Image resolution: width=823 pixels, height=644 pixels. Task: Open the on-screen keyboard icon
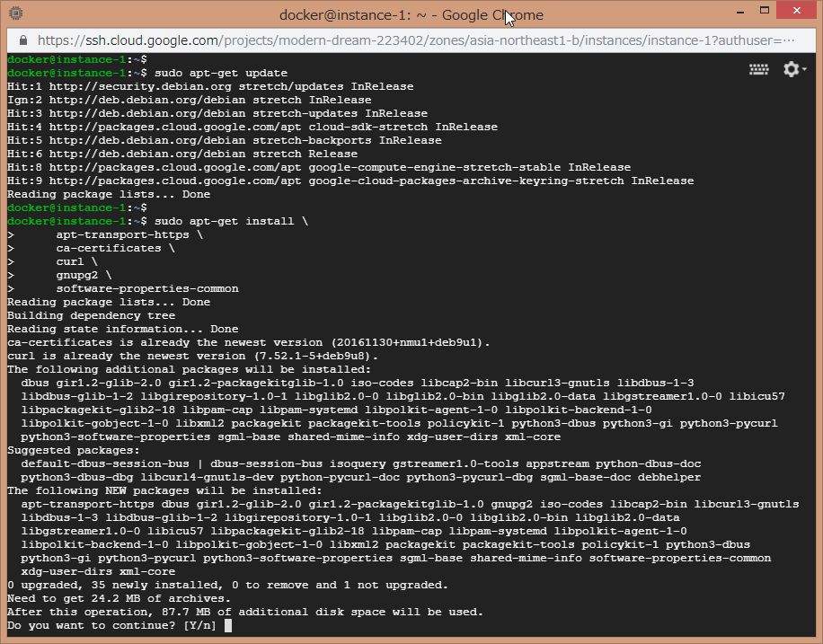pyautogui.click(x=758, y=69)
